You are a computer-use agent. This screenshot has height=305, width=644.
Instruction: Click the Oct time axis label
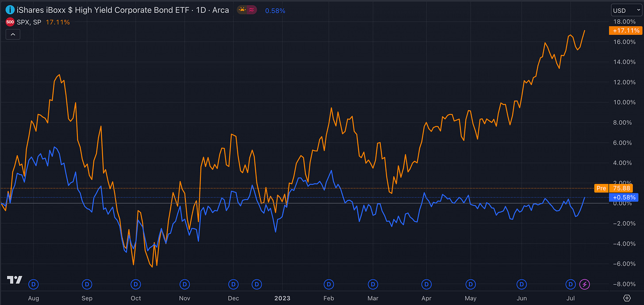(136, 298)
